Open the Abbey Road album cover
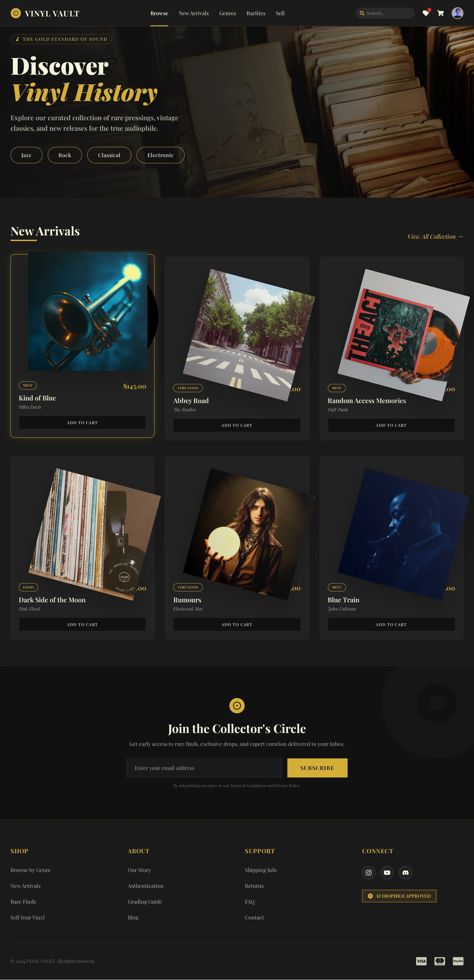The image size is (474, 980). pyautogui.click(x=249, y=335)
